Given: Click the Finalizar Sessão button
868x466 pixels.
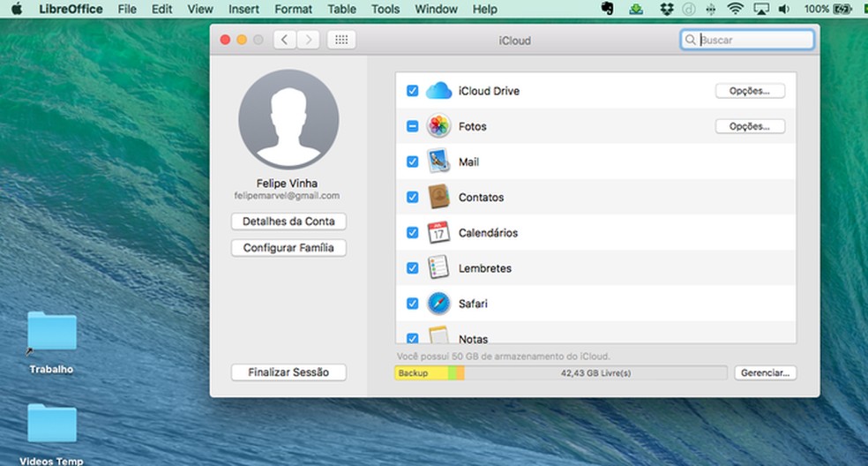Looking at the screenshot, I should coord(288,372).
